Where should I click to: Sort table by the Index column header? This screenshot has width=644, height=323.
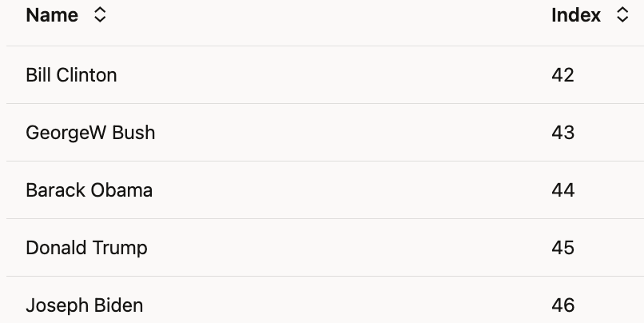pyautogui.click(x=576, y=15)
